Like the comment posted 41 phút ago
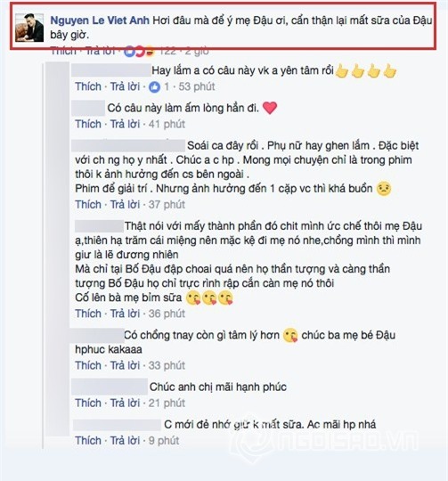The image size is (448, 481). tap(88, 124)
